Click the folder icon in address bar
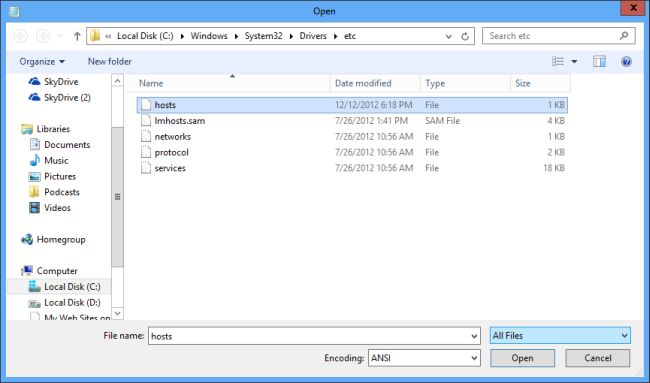Image resolution: width=650 pixels, height=383 pixels. [x=95, y=36]
